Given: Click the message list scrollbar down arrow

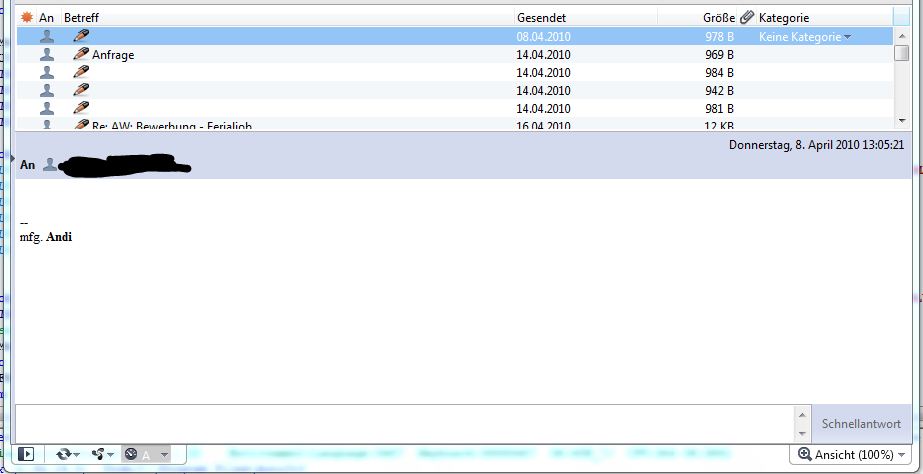Looking at the screenshot, I should (x=902, y=121).
